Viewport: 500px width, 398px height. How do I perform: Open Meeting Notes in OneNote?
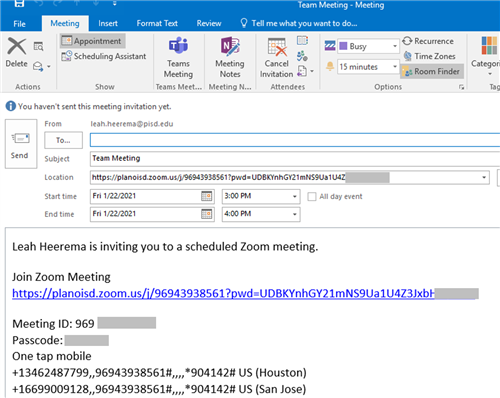pos(230,57)
